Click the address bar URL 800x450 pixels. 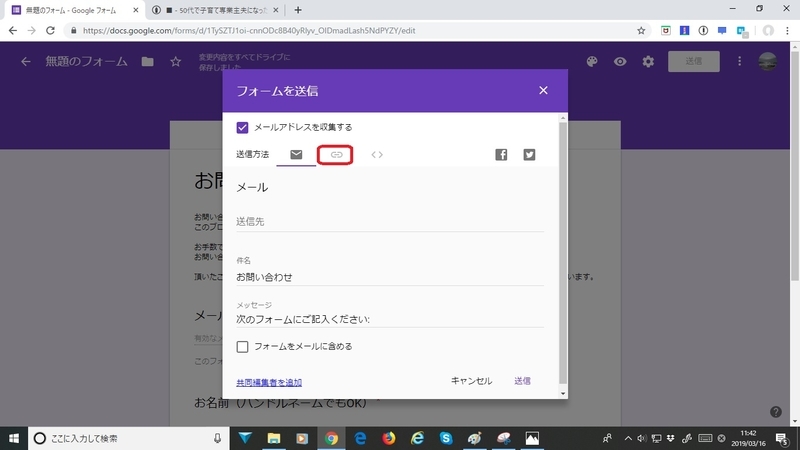(x=249, y=31)
